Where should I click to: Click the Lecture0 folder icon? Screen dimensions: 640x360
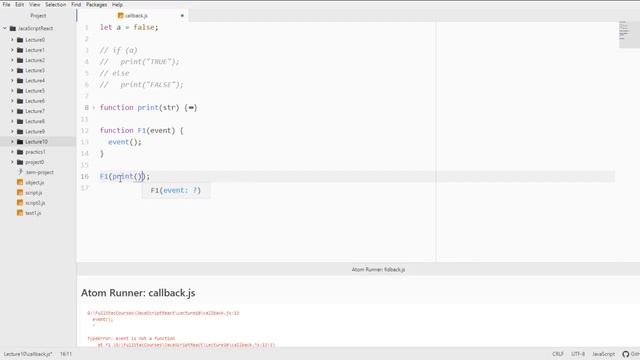click(20, 40)
